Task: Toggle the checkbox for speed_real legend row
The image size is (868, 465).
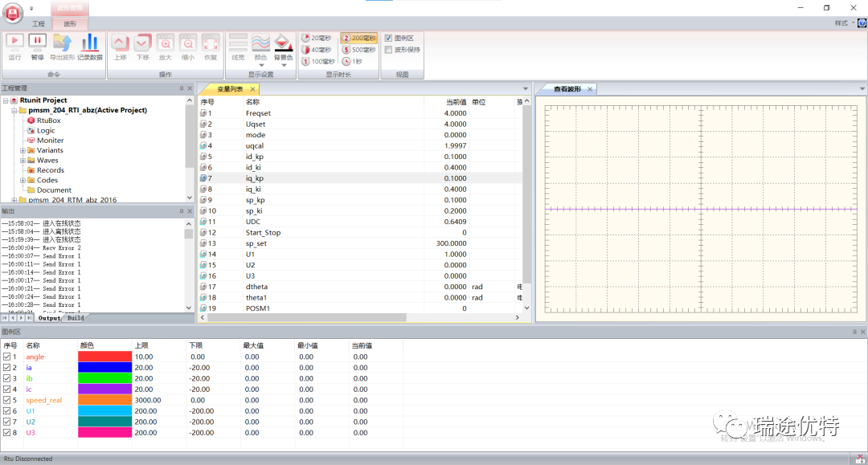Action: [7, 400]
